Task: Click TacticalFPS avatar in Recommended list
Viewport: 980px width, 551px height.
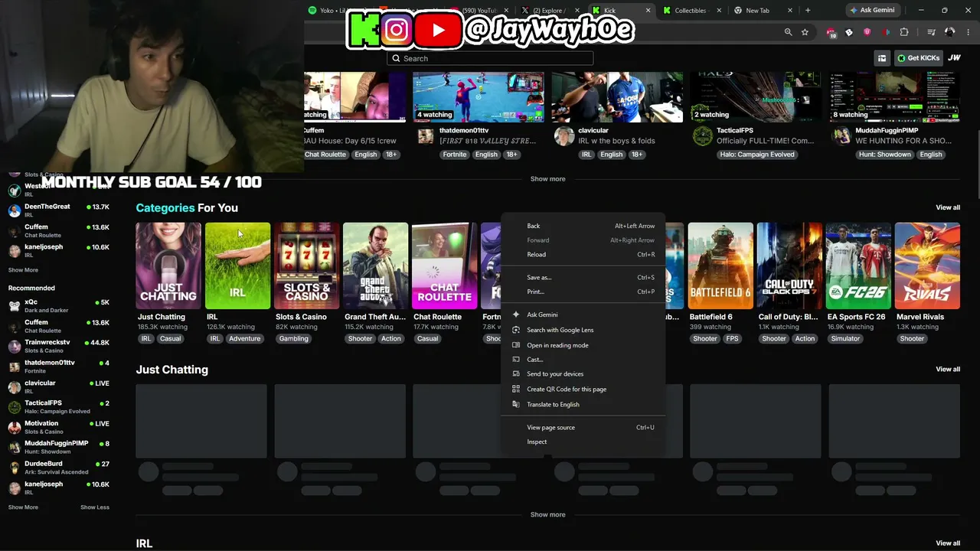Action: (14, 406)
